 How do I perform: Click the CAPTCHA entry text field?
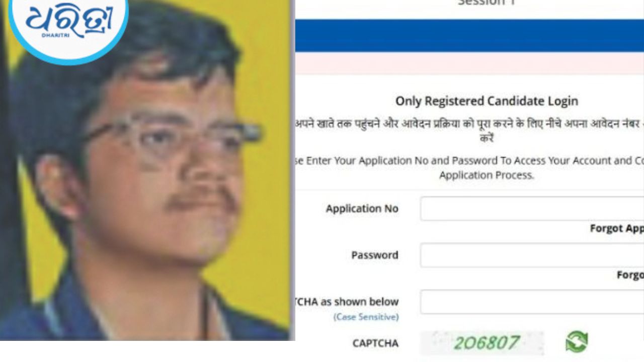click(532, 302)
